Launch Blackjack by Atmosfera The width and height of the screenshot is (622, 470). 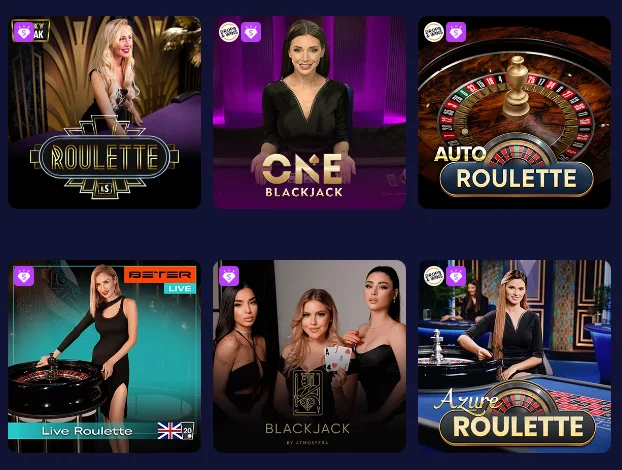(309, 356)
